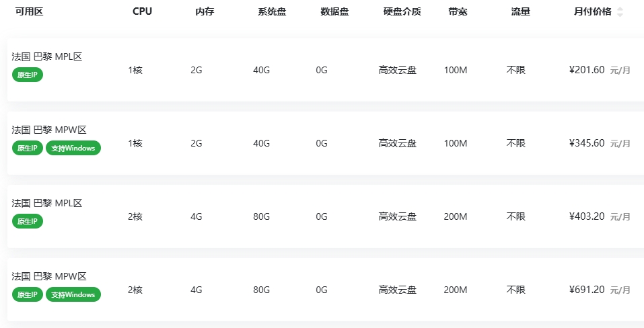This screenshot has width=644, height=328.
Task: Click the 支持Windows badge on the ¥691.20 plan
Action: 73,294
